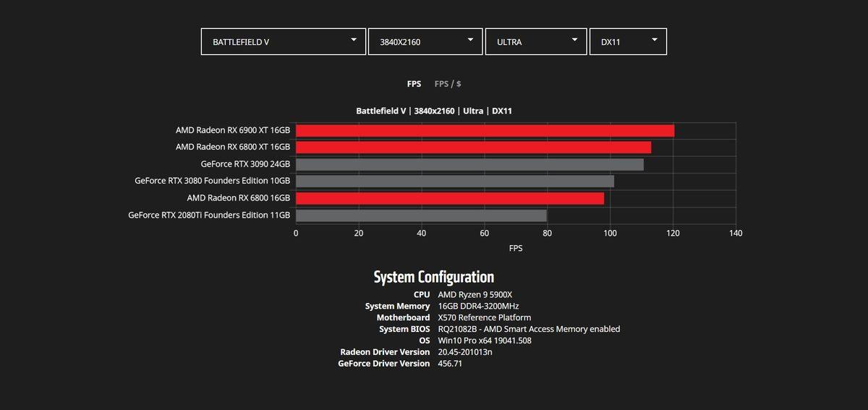Image resolution: width=868 pixels, height=410 pixels.
Task: Click the AMD Radeon RX 6900 XT red bar
Action: click(485, 131)
